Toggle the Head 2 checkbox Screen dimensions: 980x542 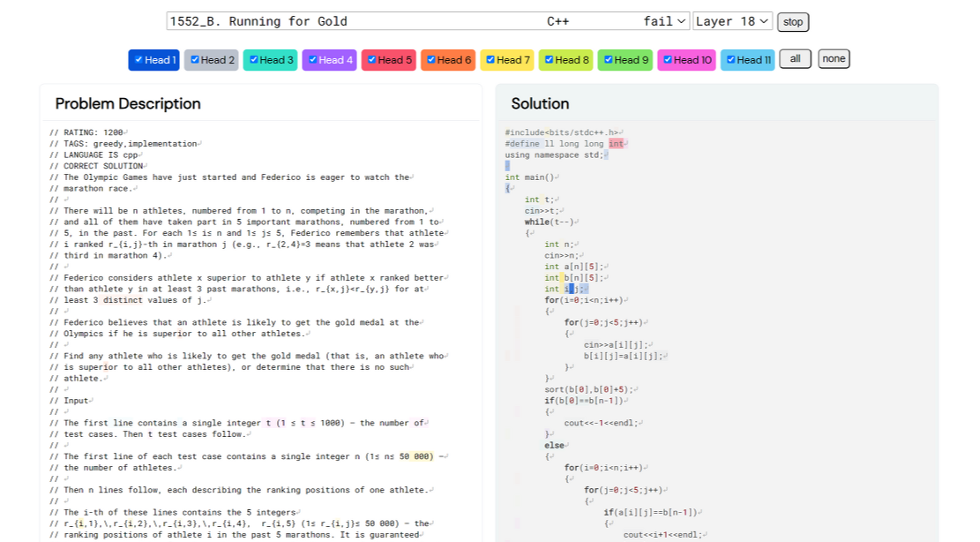(195, 60)
